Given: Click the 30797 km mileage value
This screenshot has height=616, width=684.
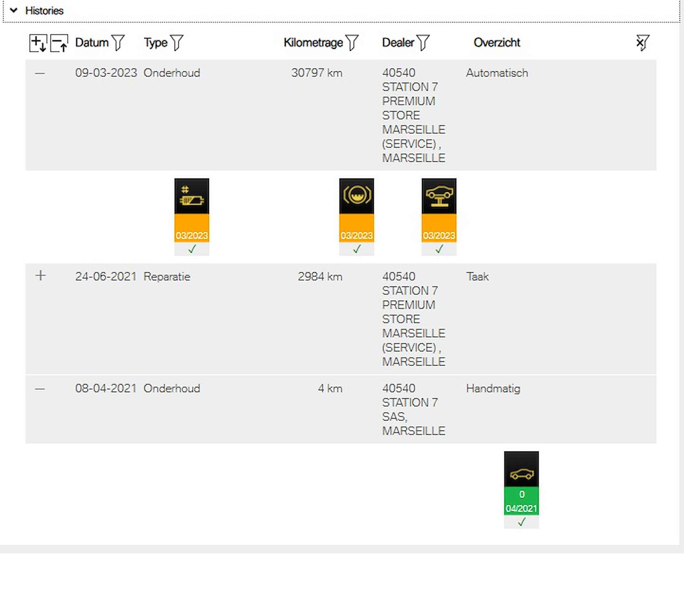Looking at the screenshot, I should pos(317,73).
